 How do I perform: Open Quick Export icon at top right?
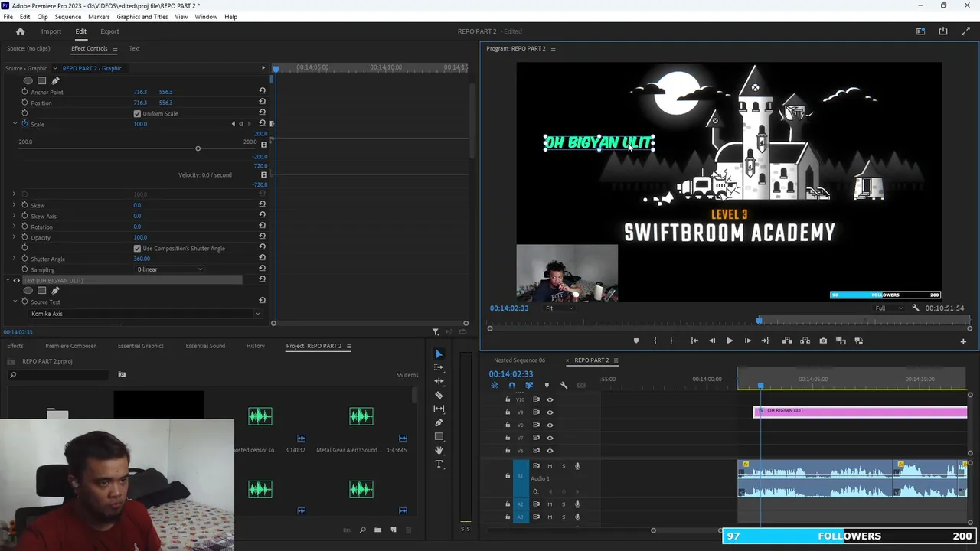pyautogui.click(x=943, y=31)
